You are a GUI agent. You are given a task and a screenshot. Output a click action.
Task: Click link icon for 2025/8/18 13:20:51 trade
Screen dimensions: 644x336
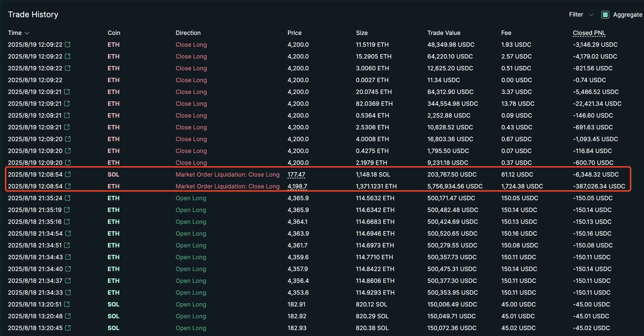[68, 304]
